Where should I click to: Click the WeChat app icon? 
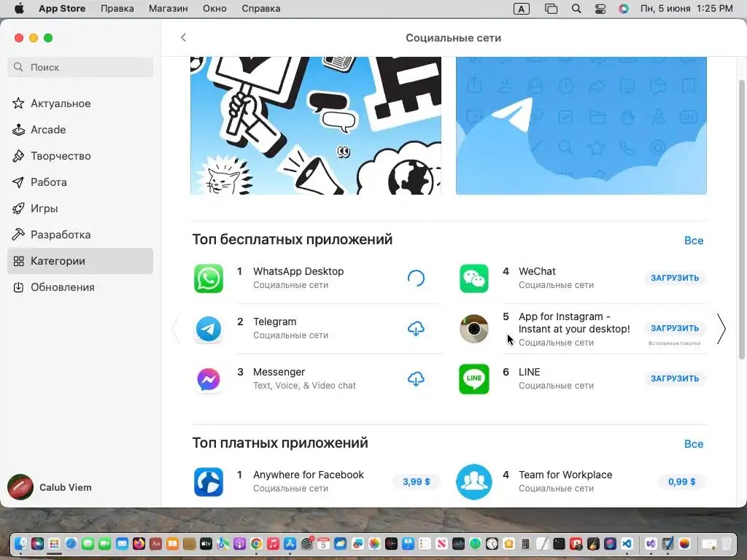[474, 278]
